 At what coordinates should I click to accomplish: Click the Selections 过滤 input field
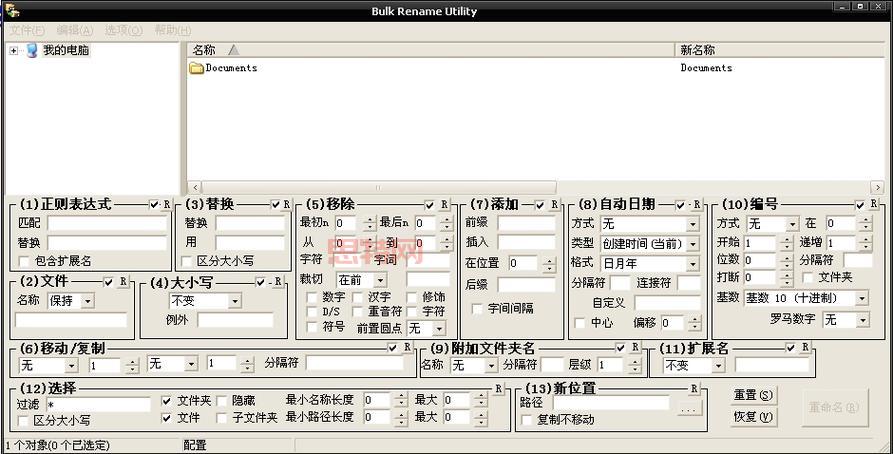98,405
